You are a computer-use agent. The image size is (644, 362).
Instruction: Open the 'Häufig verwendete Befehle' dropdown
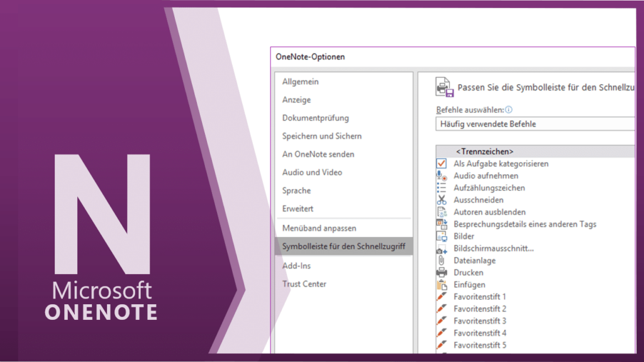tap(536, 124)
